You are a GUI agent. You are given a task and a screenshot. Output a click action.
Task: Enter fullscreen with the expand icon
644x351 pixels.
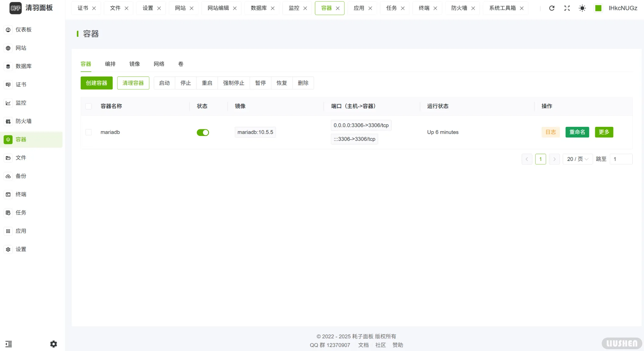click(567, 8)
